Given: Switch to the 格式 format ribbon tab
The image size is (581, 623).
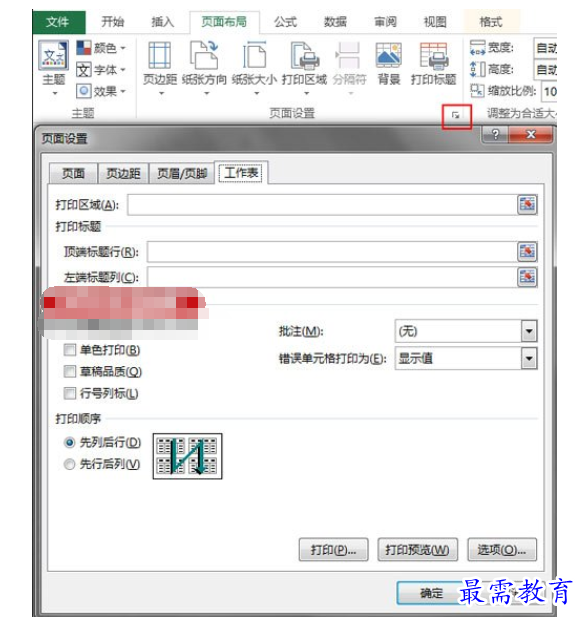Looking at the screenshot, I should [491, 21].
